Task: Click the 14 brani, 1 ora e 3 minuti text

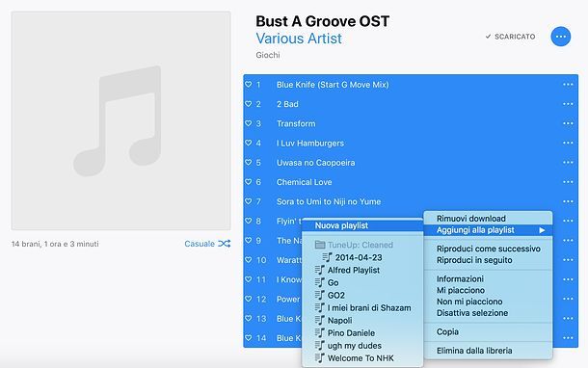Action: coord(55,244)
